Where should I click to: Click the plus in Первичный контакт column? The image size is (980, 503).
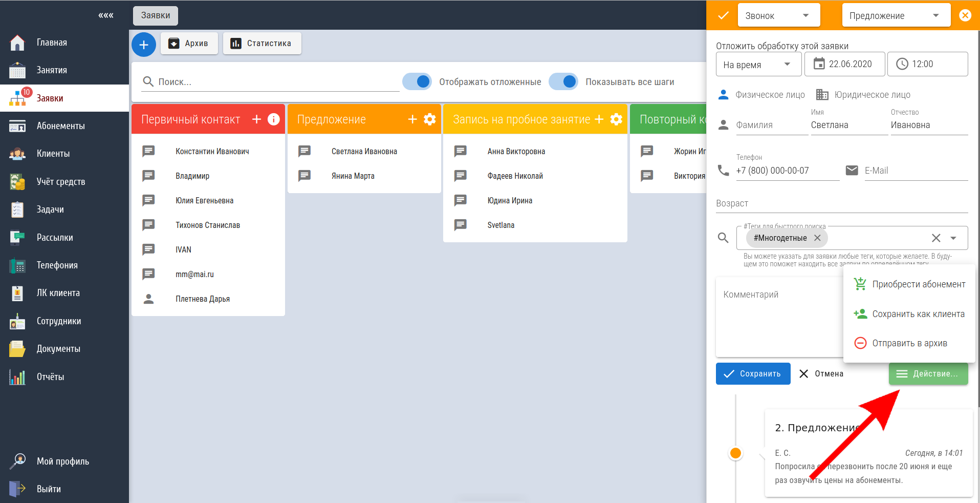pyautogui.click(x=257, y=119)
